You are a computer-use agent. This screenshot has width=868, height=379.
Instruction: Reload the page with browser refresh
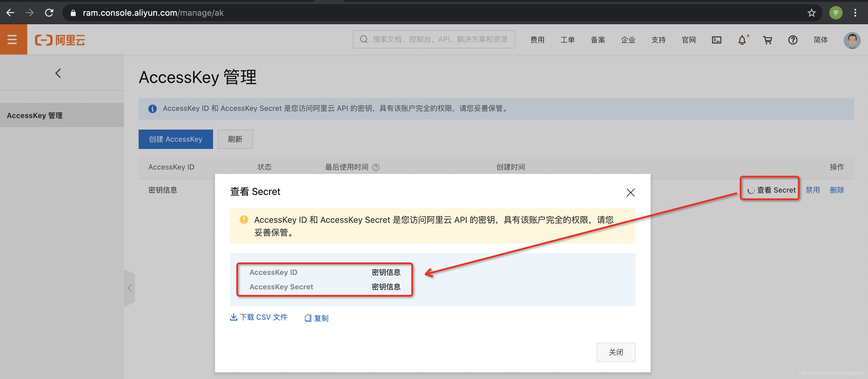[49, 13]
